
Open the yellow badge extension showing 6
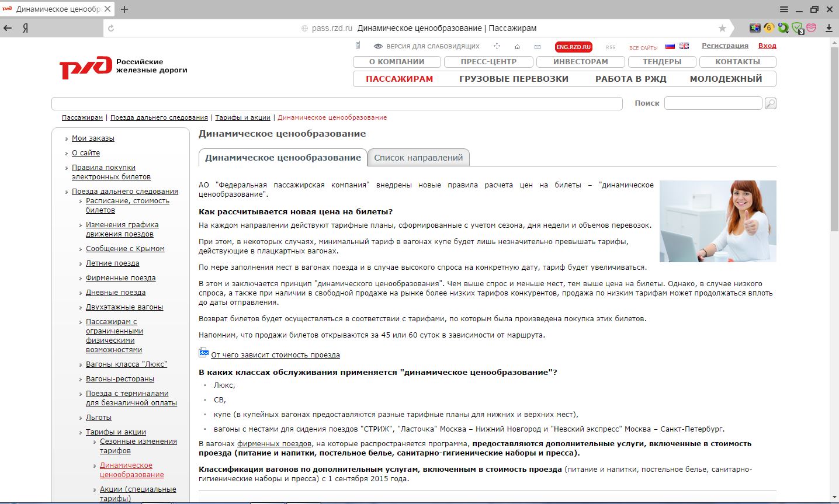coord(769,27)
